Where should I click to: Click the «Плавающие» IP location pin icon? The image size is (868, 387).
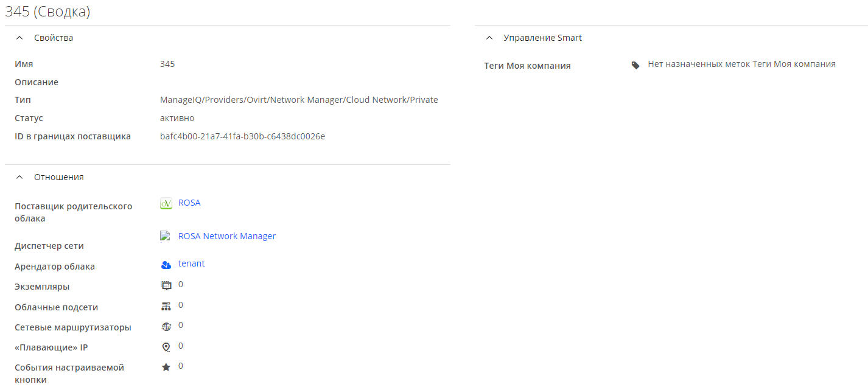click(166, 347)
